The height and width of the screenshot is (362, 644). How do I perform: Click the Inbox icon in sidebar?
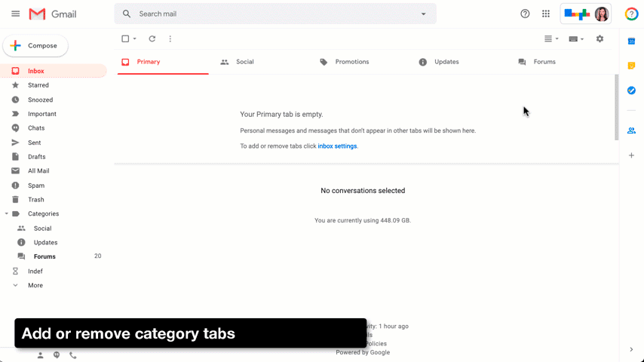coord(15,71)
